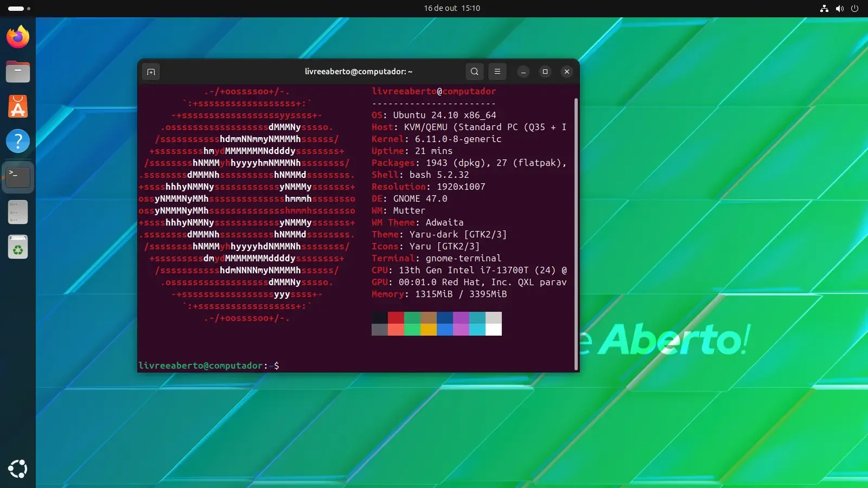
Task: Click the 'GPU: 00:01.0 Red Hat' line
Action: pyautogui.click(x=469, y=282)
